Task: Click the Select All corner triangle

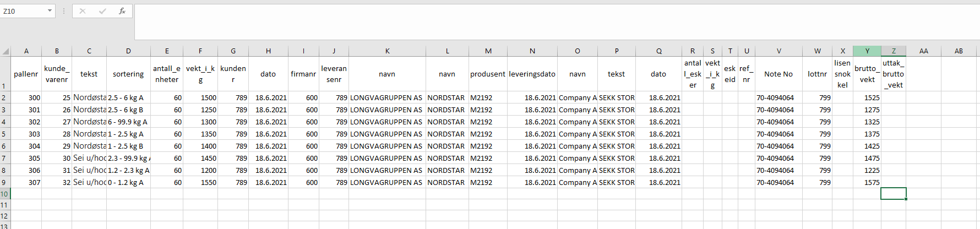Action: pos(6,51)
